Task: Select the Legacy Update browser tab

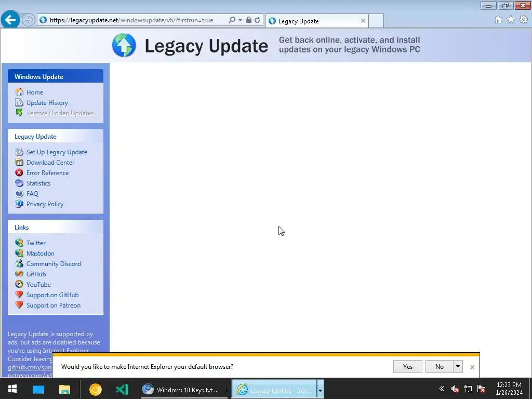Action: click(x=316, y=21)
